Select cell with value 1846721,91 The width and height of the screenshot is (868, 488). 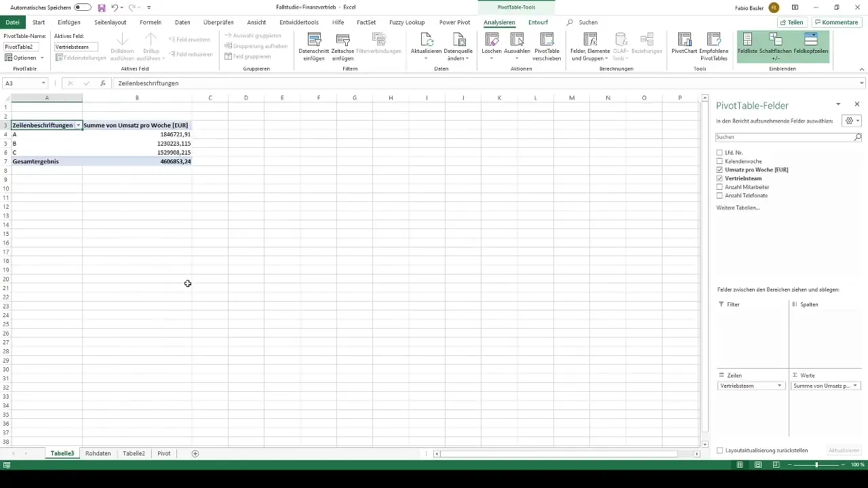(x=137, y=135)
